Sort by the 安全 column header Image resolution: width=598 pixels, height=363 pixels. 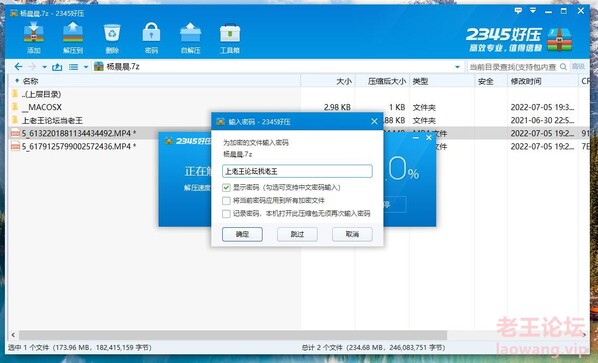pyautogui.click(x=485, y=81)
